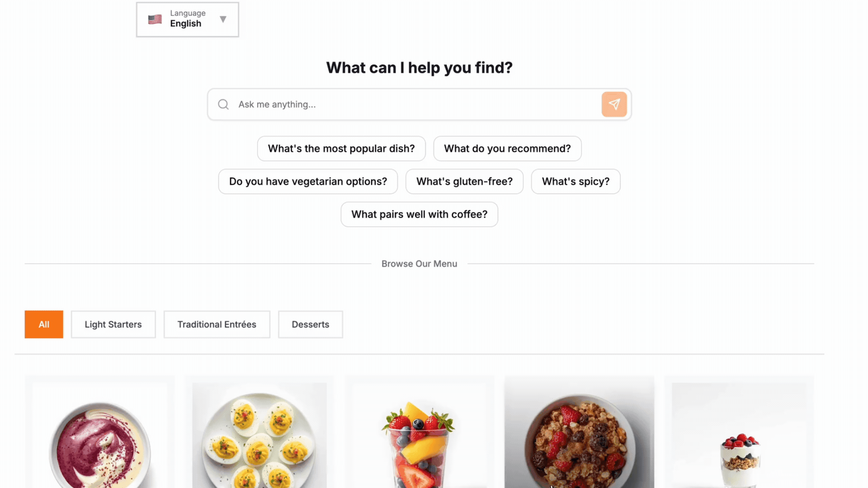Click the Ask me anything input field

click(x=407, y=104)
